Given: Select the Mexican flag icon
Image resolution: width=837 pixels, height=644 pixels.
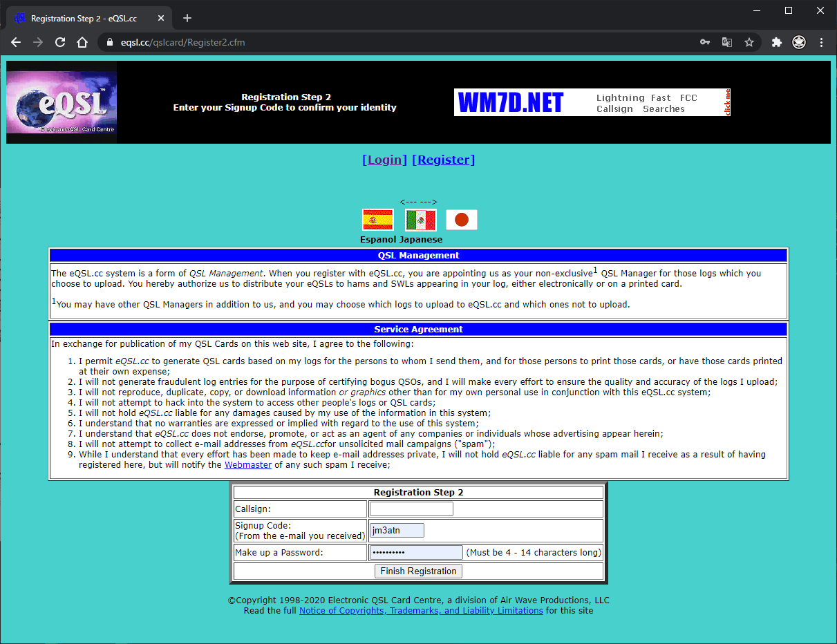Looking at the screenshot, I should (x=420, y=219).
